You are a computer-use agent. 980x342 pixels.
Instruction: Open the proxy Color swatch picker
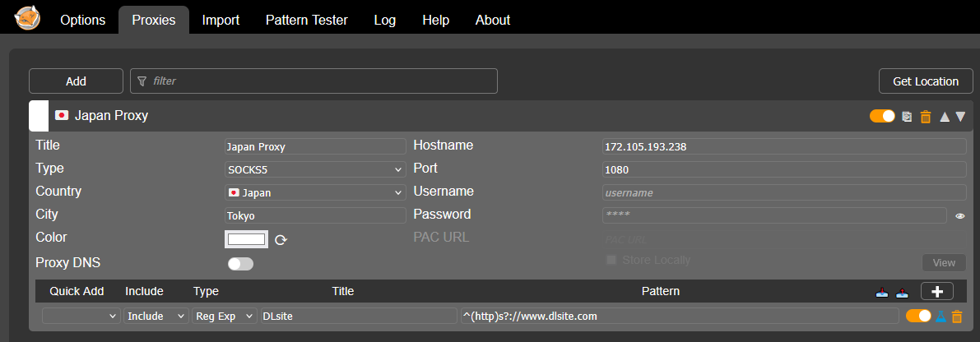pos(246,239)
